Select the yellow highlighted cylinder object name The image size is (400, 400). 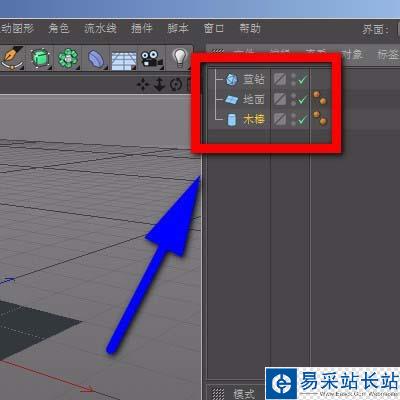tap(254, 119)
